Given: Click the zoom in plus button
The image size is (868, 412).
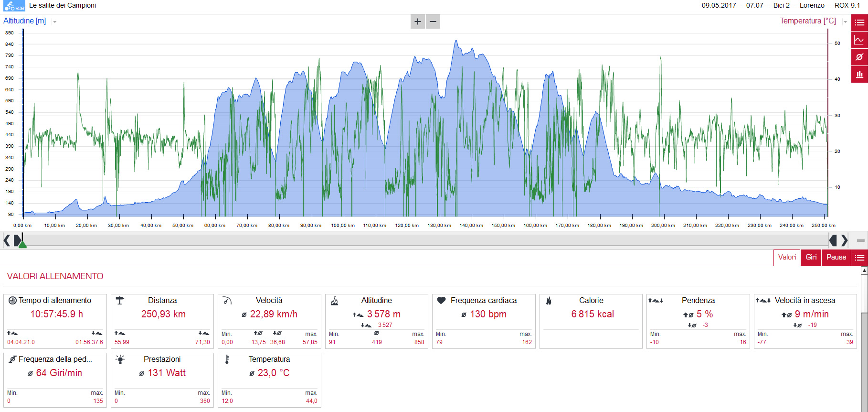Looking at the screenshot, I should tap(418, 22).
